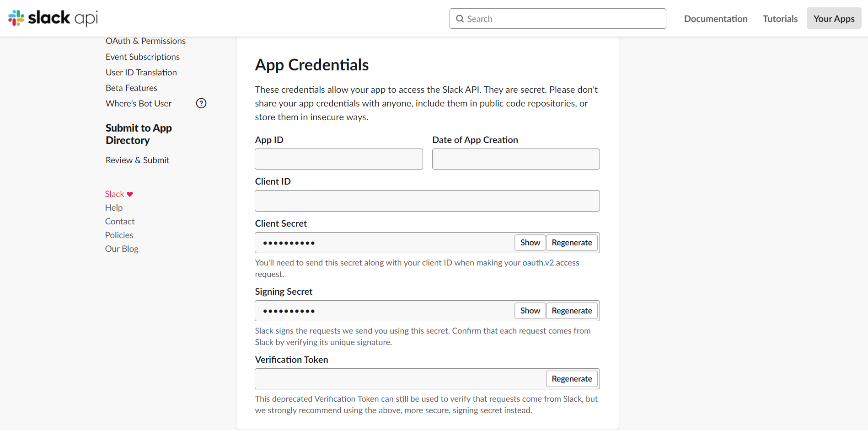
Task: Regenerate the Client Secret
Action: (572, 243)
